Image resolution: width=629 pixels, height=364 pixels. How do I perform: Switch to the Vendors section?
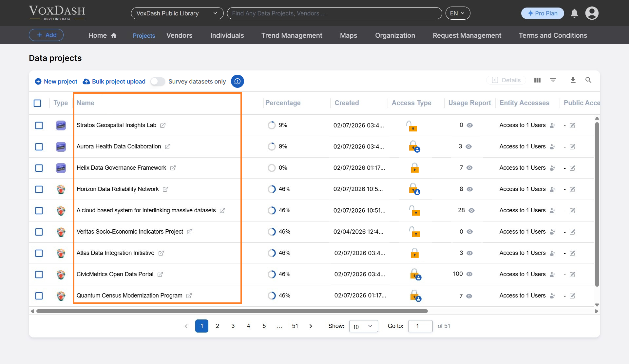[179, 35]
